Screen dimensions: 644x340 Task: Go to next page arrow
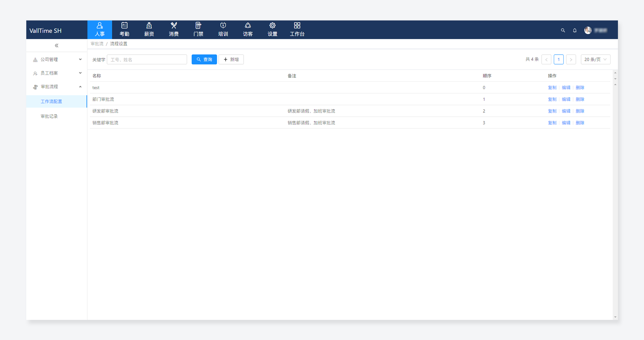(571, 59)
